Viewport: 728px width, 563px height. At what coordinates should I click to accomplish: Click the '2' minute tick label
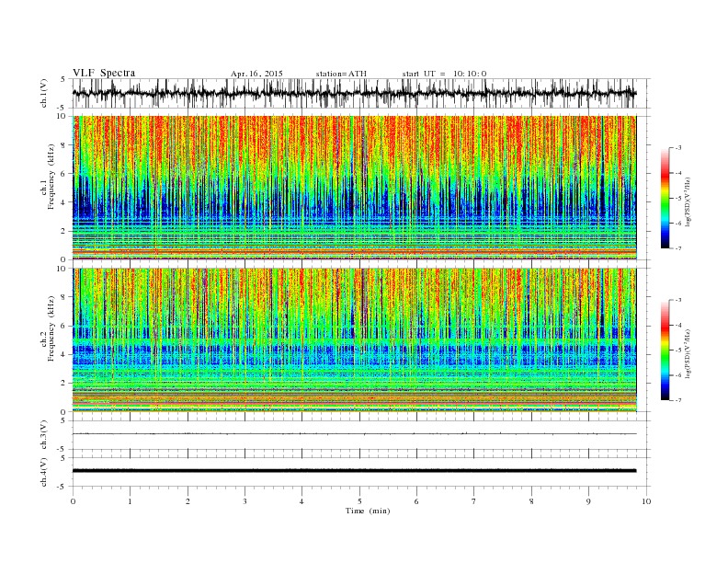click(188, 501)
